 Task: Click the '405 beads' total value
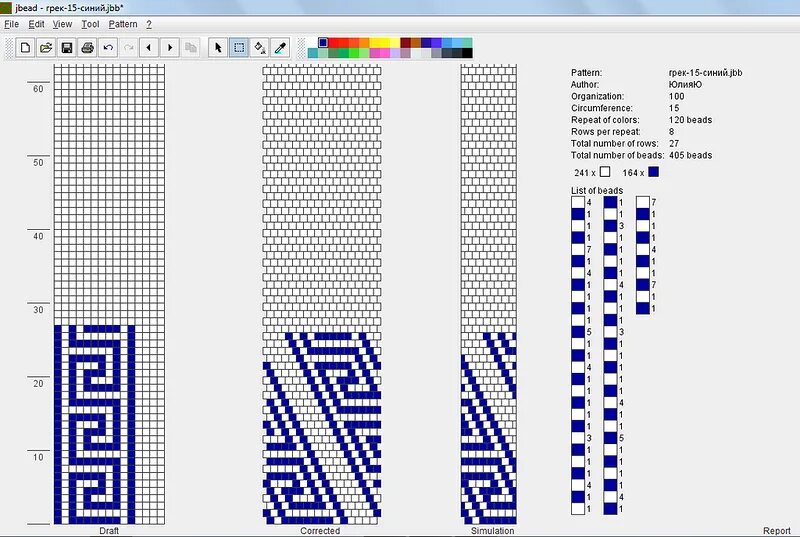(690, 155)
